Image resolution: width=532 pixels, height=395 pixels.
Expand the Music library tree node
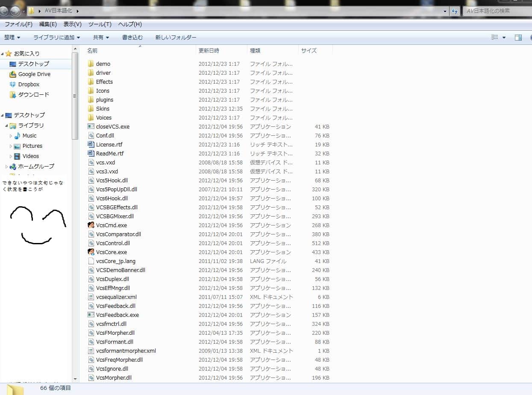(x=11, y=136)
